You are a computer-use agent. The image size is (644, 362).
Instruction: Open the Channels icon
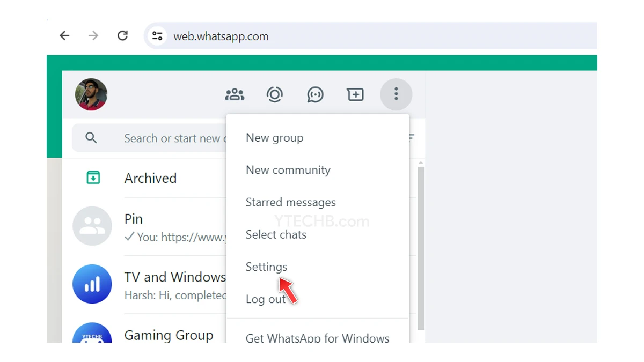315,95
